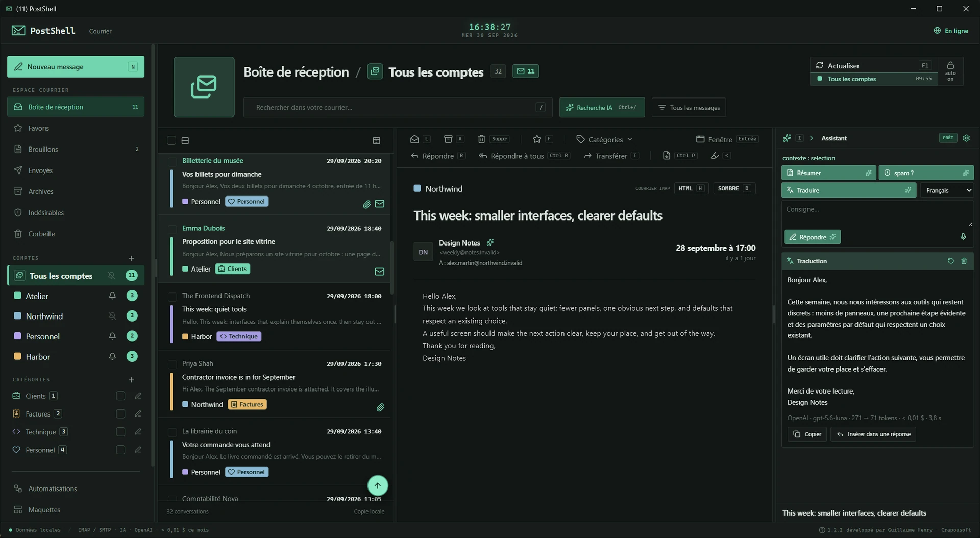
Task: Open Favoris folder
Action: coord(76,128)
